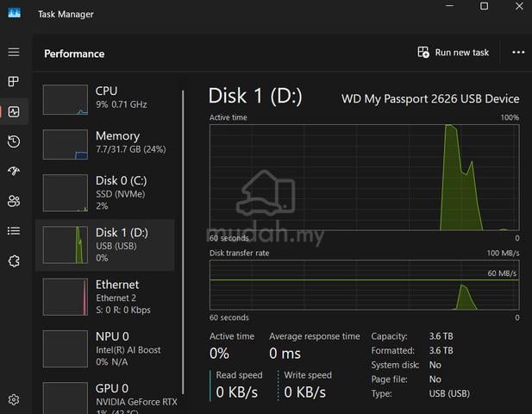Image resolution: width=532 pixels, height=414 pixels.
Task: Open the hamburger navigation menu
Action: [14, 53]
